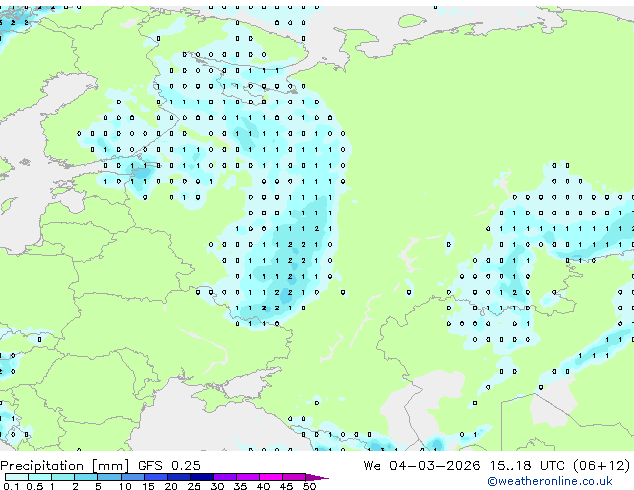The image size is (634, 490).
Task: Click the '(06+12)' forecast run text
Action: pos(602,465)
